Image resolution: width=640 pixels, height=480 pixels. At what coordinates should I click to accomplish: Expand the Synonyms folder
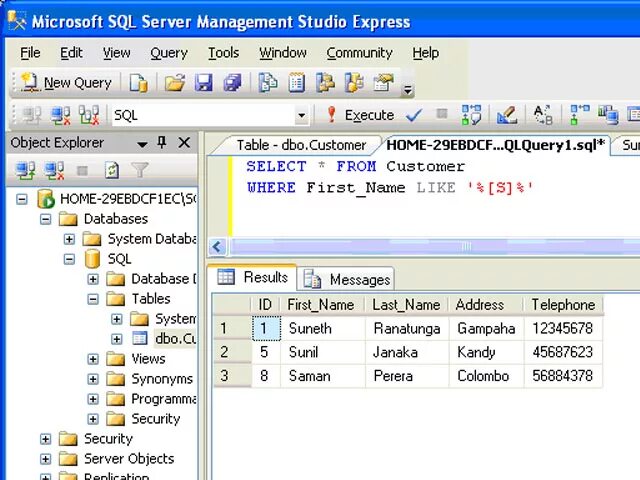[93, 379]
